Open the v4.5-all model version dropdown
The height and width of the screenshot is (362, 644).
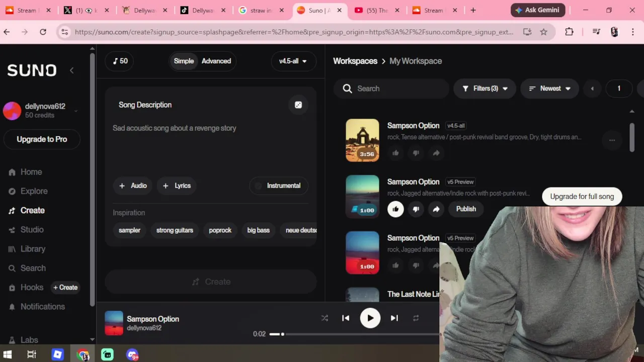point(293,61)
